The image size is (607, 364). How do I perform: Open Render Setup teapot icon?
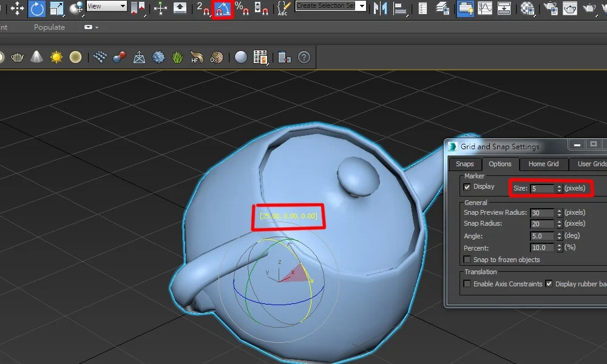(550, 8)
